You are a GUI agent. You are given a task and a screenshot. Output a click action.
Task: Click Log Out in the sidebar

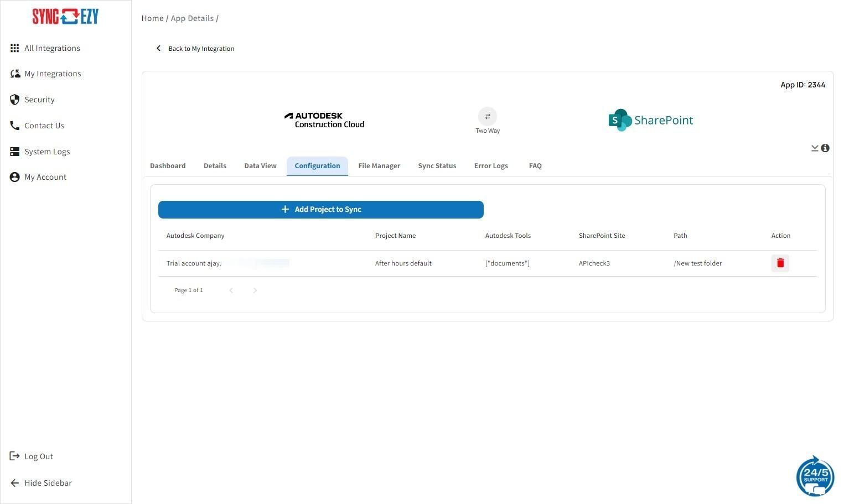pyautogui.click(x=39, y=456)
